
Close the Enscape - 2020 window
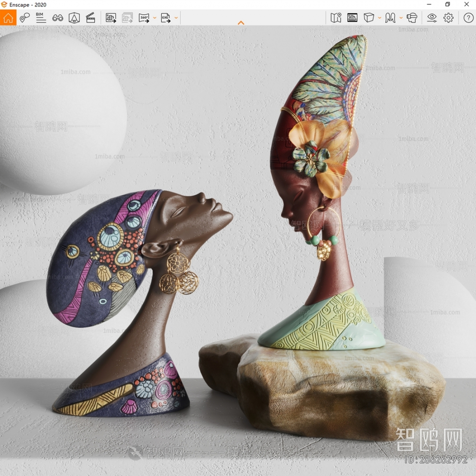tap(466, 4)
